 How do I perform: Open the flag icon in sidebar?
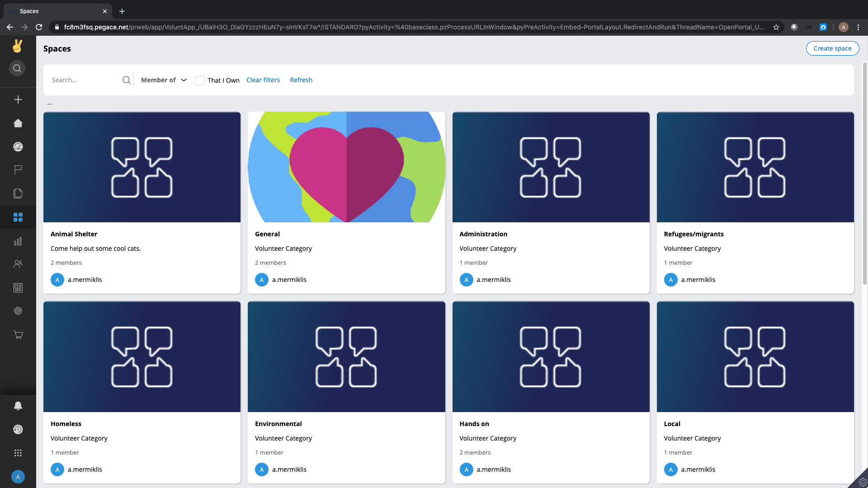(x=18, y=170)
